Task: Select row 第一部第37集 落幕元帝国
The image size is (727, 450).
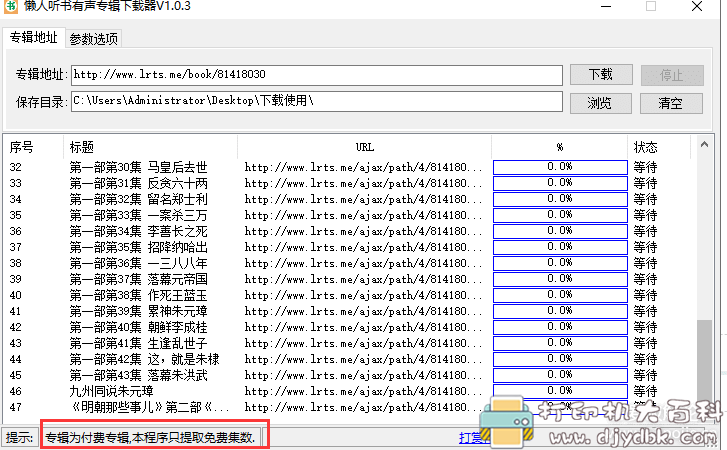Action: [x=347, y=279]
